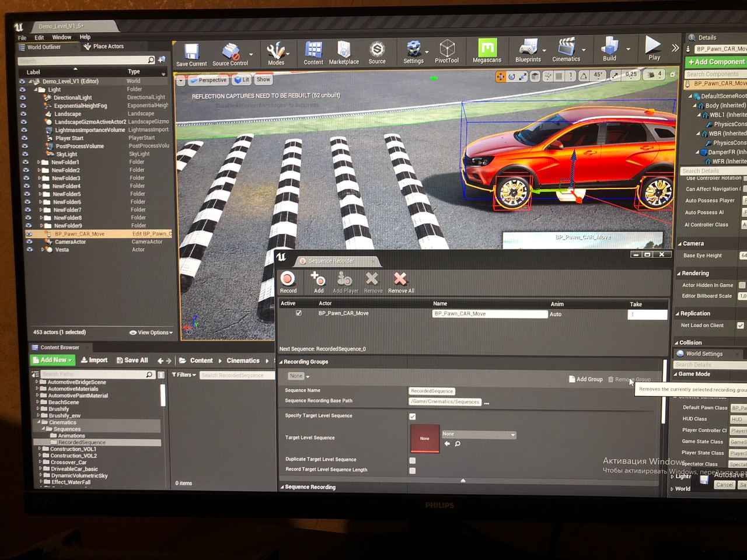Click the Play toolbar button
Image resolution: width=747 pixels, height=560 pixels.
tap(653, 45)
